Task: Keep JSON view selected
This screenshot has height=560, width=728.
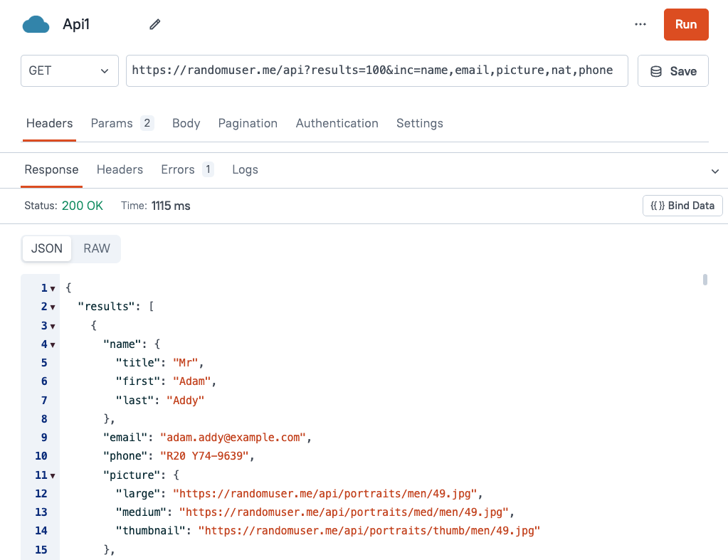Action: tap(46, 248)
